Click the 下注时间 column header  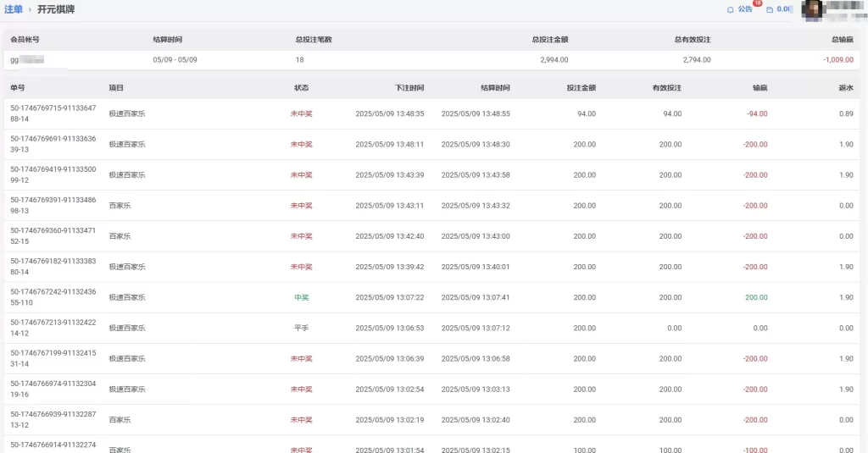(409, 87)
